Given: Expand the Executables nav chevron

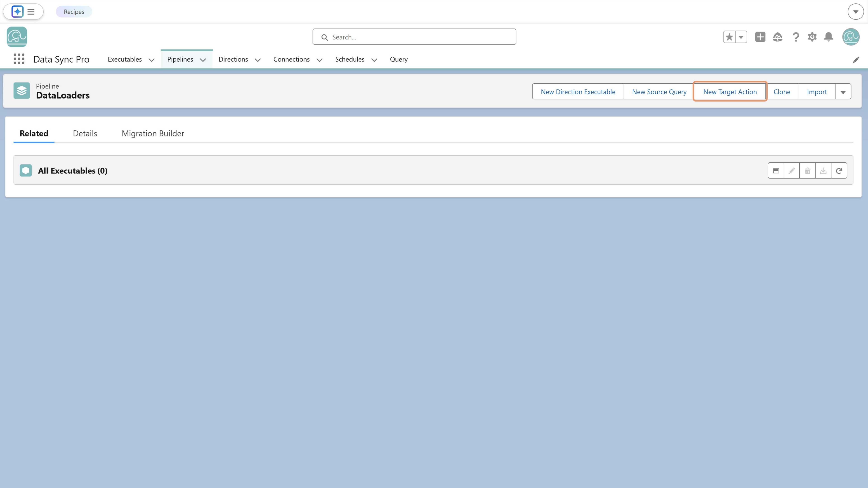Looking at the screenshot, I should pyautogui.click(x=152, y=60).
